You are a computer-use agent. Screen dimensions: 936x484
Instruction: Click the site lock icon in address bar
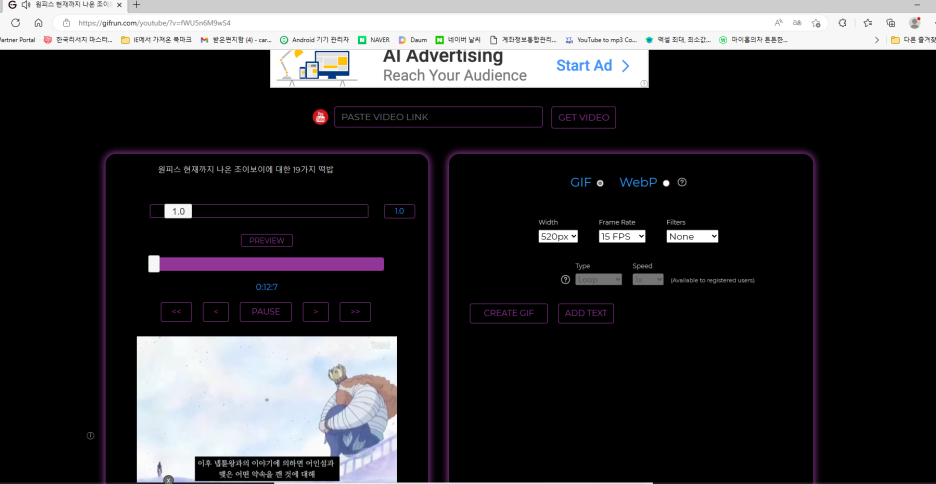[x=66, y=23]
